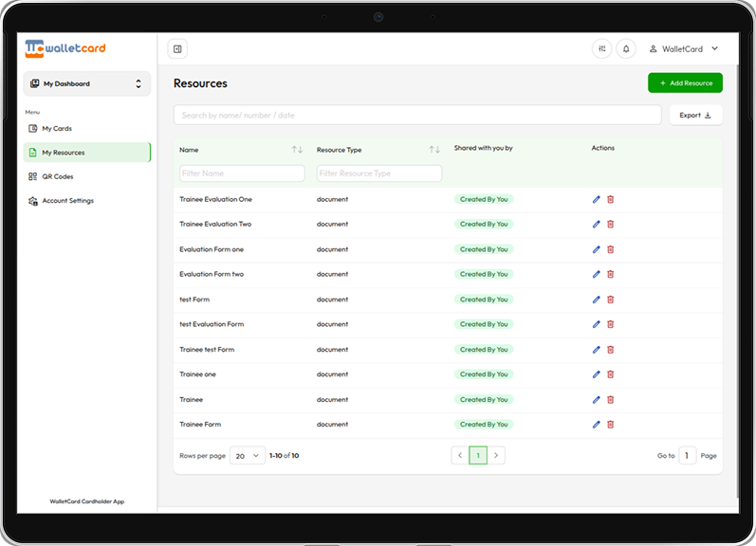
Task: Delete Evaluation Form one resource
Action: click(x=610, y=249)
